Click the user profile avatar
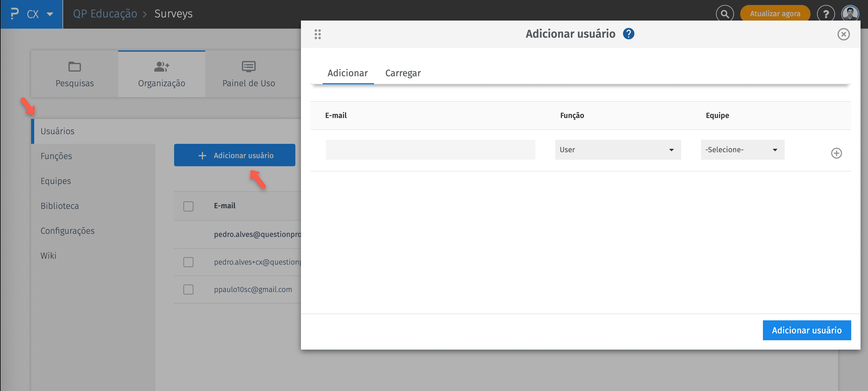This screenshot has height=391, width=868. tap(850, 13)
